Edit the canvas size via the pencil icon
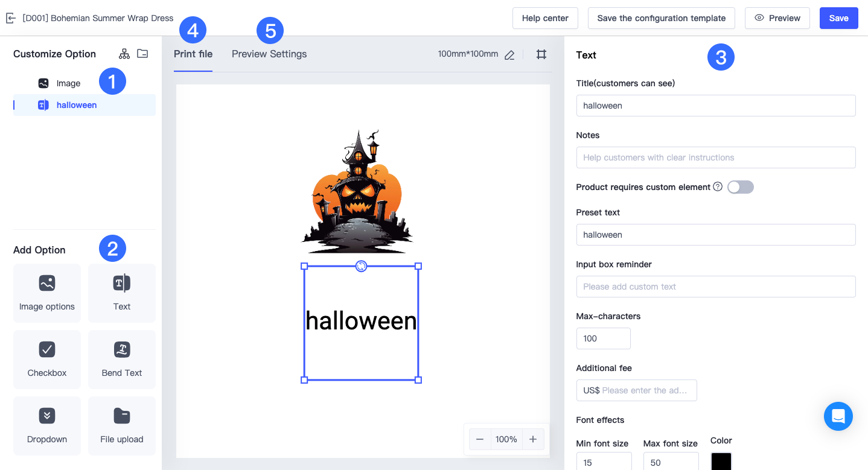This screenshot has height=470, width=868. (509, 54)
